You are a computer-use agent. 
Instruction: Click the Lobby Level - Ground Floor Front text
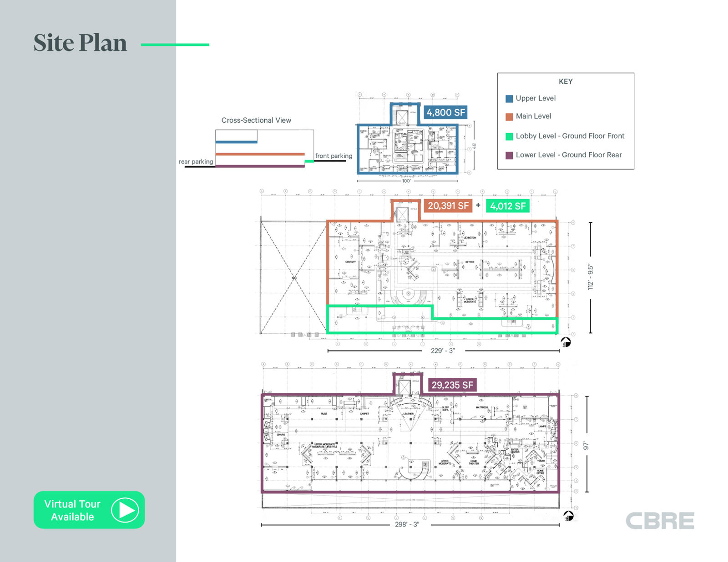[x=570, y=136]
